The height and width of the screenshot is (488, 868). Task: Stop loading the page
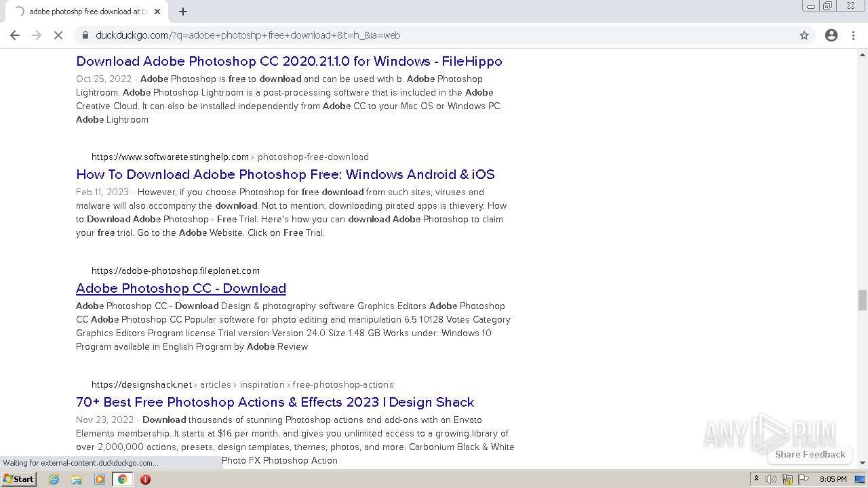(58, 35)
